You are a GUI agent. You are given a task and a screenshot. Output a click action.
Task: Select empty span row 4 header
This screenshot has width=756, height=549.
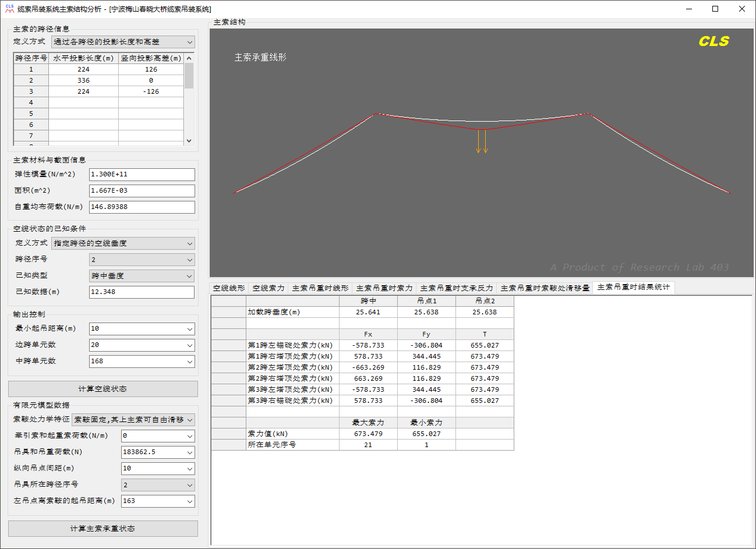pyautogui.click(x=31, y=102)
